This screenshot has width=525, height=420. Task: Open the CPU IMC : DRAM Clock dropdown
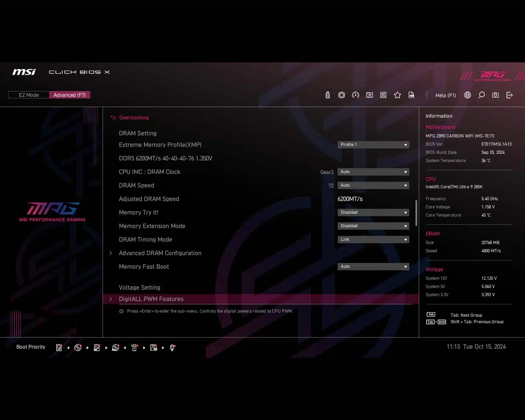[373, 172]
